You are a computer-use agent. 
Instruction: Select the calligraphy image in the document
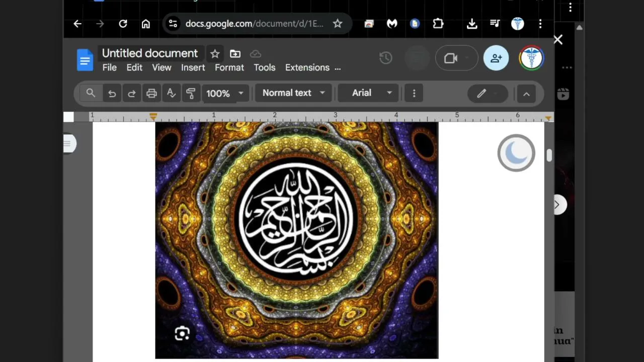[297, 240]
